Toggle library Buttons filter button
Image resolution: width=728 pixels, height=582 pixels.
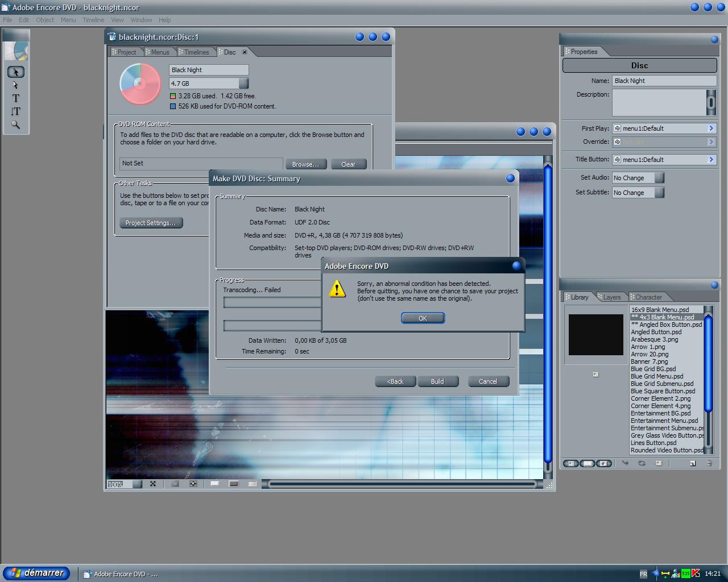click(588, 463)
